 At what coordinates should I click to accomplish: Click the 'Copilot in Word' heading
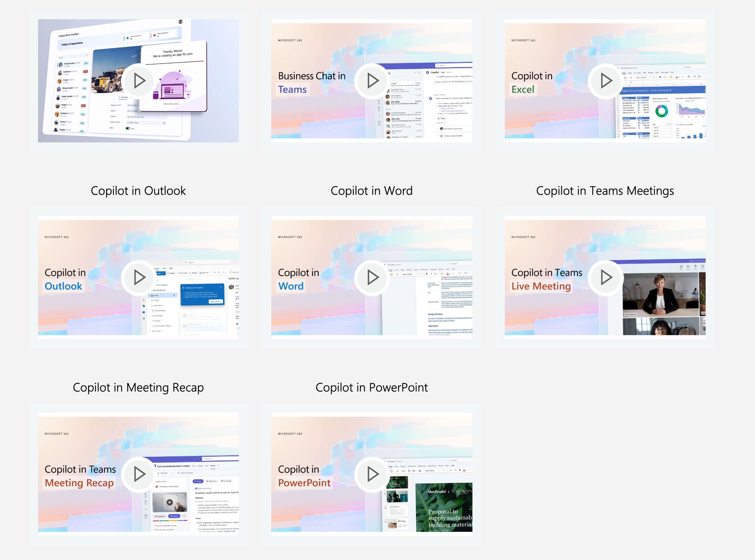[x=371, y=191]
